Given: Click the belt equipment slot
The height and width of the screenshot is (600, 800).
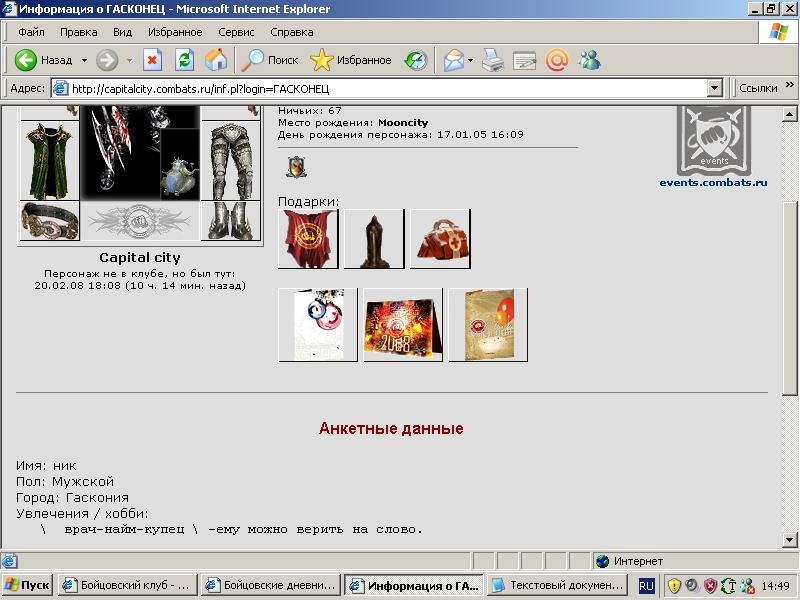Looking at the screenshot, I should click(x=49, y=220).
